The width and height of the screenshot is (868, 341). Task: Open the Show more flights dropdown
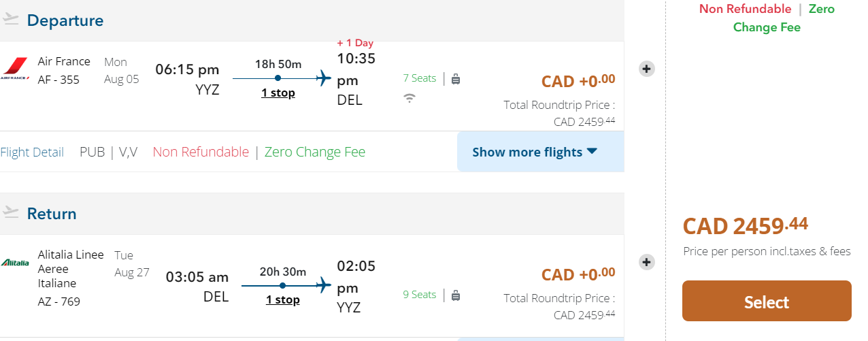tap(535, 152)
